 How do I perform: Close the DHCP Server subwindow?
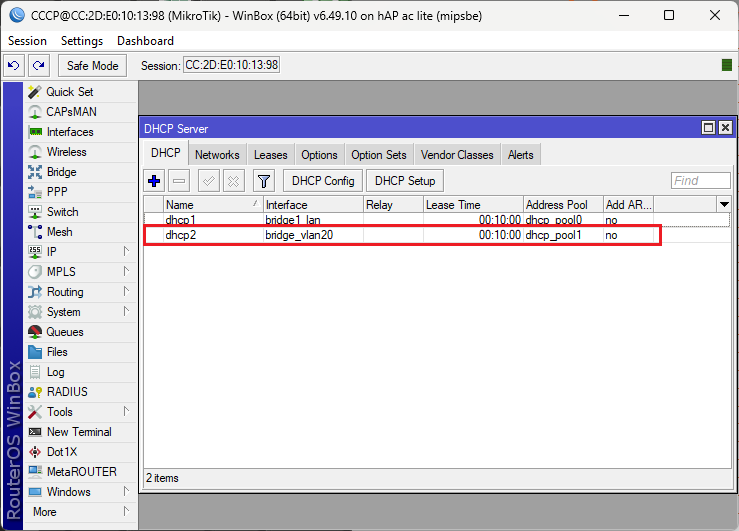pos(725,128)
